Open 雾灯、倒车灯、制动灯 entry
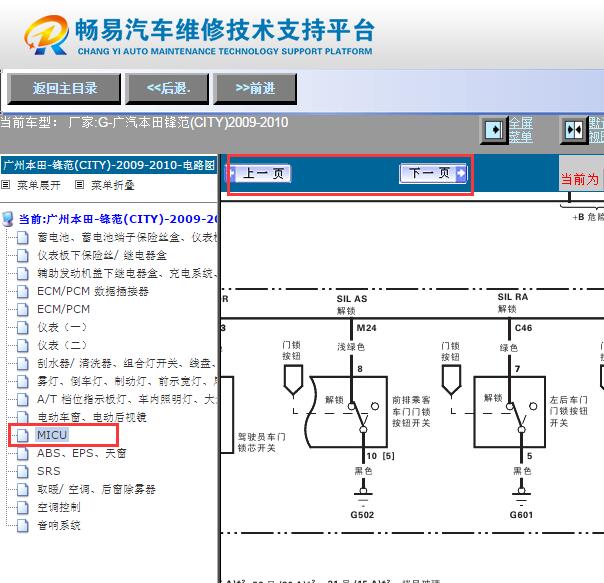This screenshot has height=583, width=604. 127,381
